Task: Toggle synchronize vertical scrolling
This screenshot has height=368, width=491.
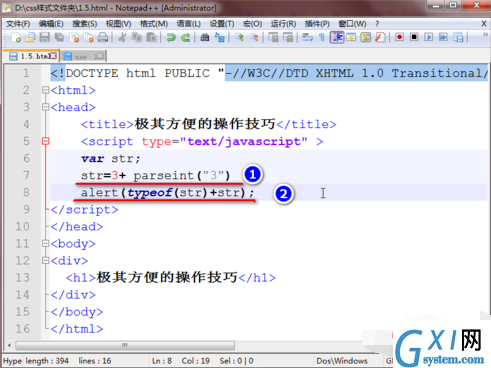Action: (x=273, y=37)
